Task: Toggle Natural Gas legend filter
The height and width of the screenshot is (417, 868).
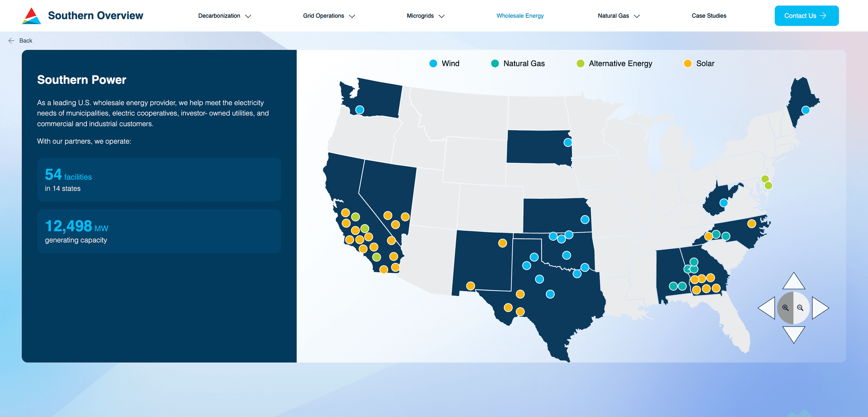Action: point(518,64)
